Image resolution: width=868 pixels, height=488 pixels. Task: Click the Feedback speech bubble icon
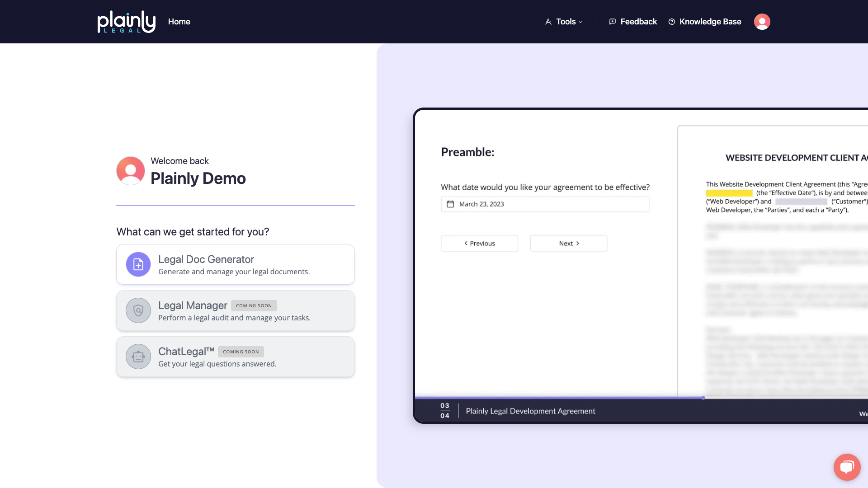click(613, 22)
